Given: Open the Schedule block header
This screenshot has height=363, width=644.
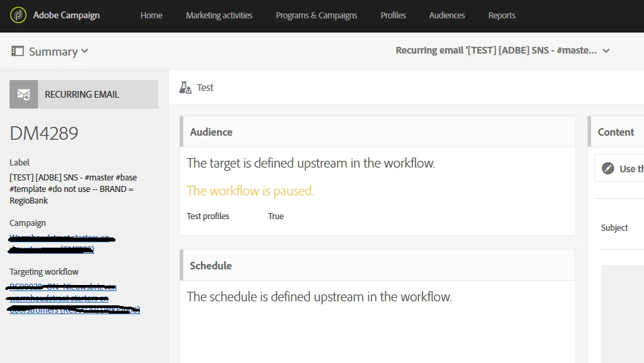Looking at the screenshot, I should click(x=378, y=265).
